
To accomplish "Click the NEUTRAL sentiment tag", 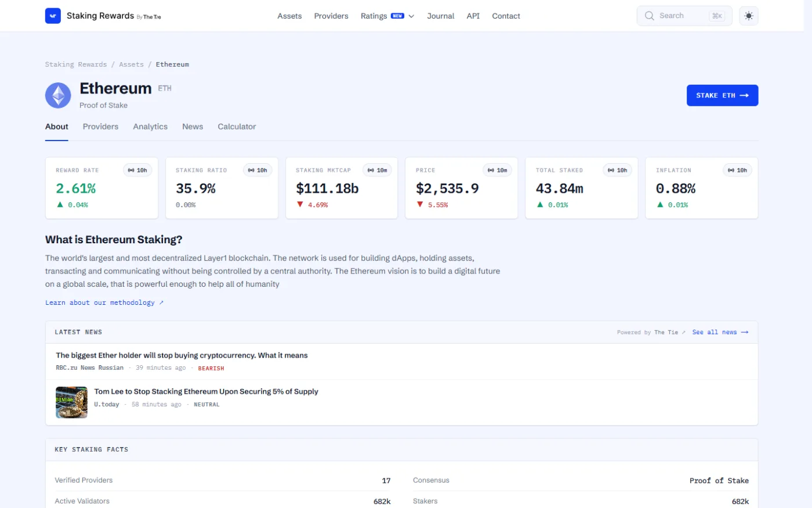I will [x=206, y=405].
